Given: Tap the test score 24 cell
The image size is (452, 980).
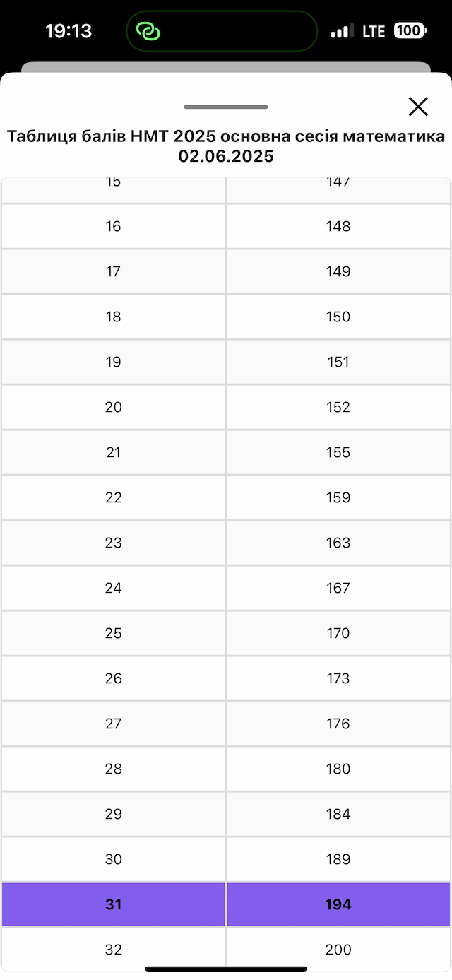Looking at the screenshot, I should [x=113, y=588].
